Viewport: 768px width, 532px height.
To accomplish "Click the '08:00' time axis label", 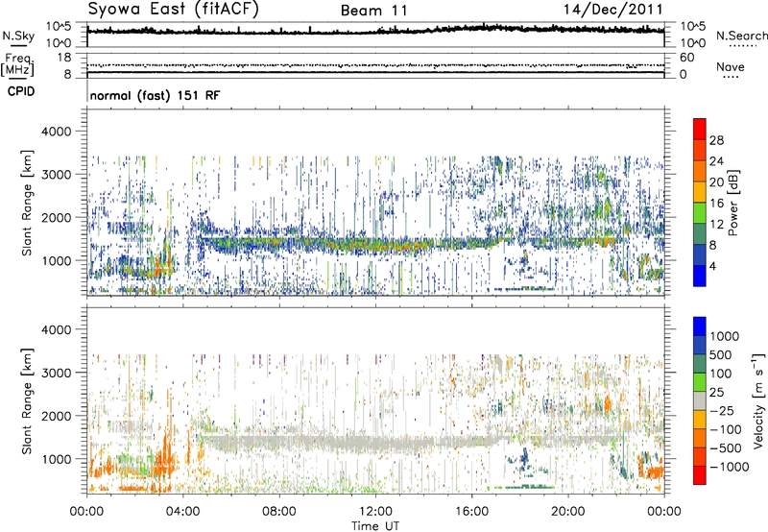I will pos(279,512).
